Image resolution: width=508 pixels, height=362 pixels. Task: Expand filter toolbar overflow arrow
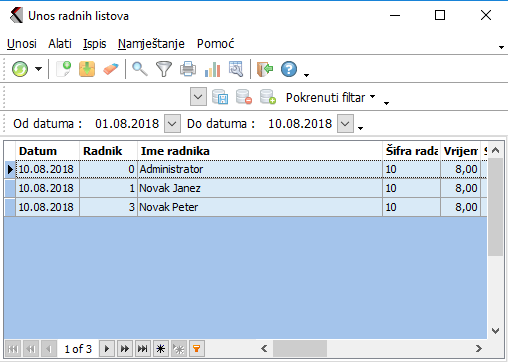pos(386,103)
